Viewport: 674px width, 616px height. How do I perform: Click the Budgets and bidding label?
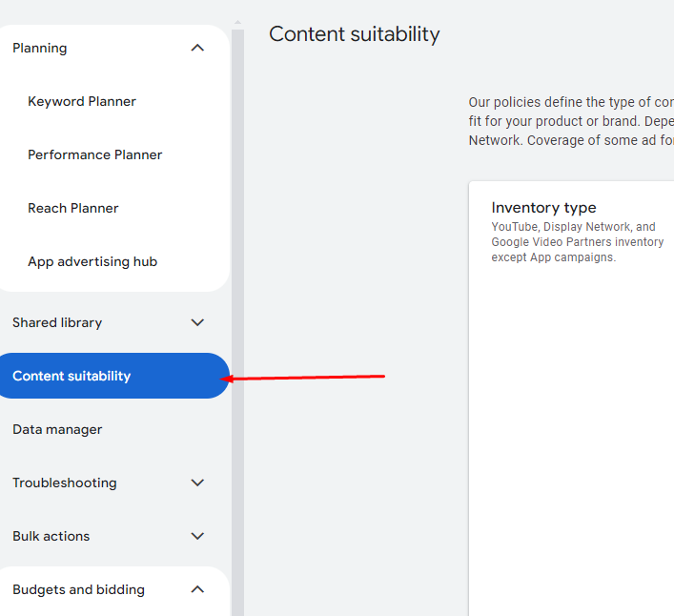pos(79,589)
